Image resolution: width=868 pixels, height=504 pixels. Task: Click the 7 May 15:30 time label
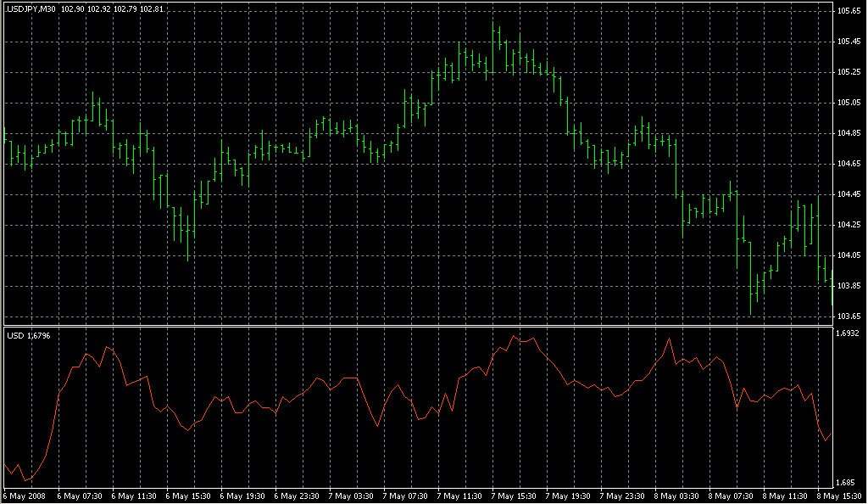[516, 496]
